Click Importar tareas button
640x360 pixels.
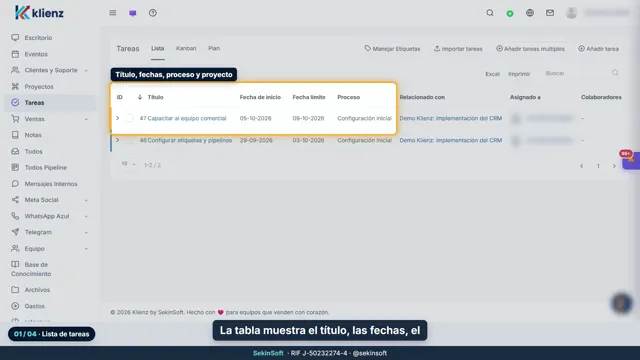[458, 49]
